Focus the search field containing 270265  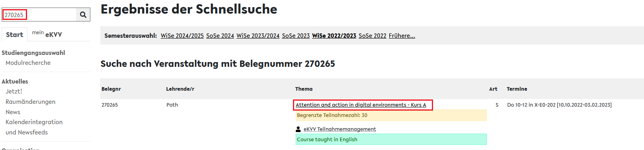point(39,15)
